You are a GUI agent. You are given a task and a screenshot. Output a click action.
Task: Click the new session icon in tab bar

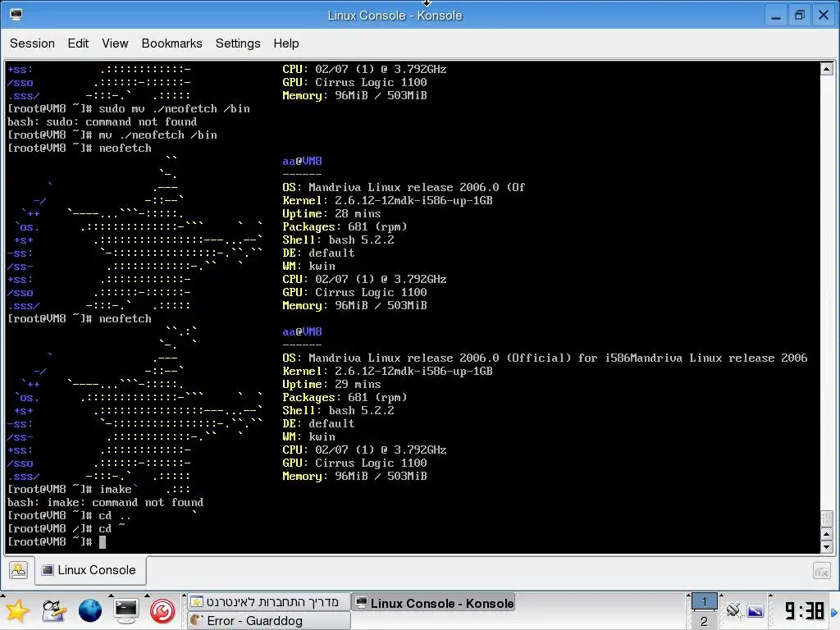(x=18, y=570)
